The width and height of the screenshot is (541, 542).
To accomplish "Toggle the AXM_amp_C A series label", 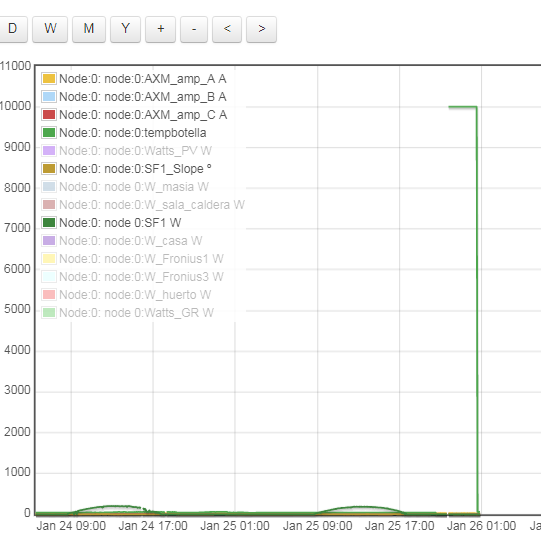I will pos(143,115).
